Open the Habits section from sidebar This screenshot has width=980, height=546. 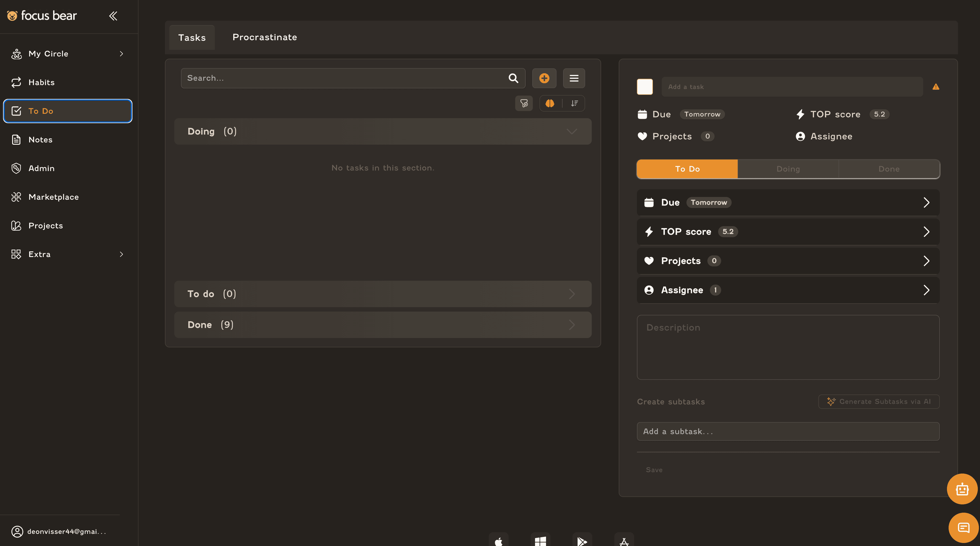coord(42,82)
